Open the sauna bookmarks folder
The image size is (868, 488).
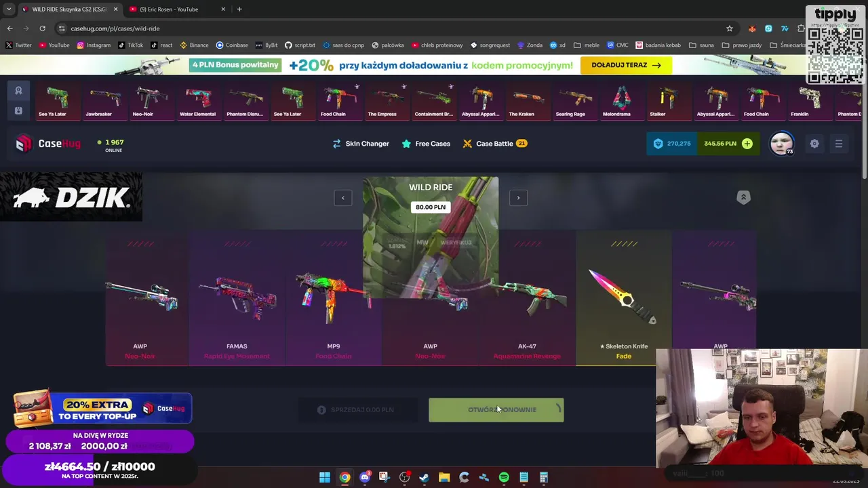pos(701,45)
